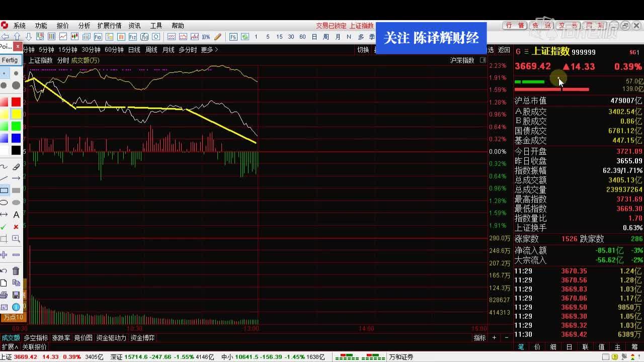Select the 30分钟 chart tab

click(x=91, y=50)
